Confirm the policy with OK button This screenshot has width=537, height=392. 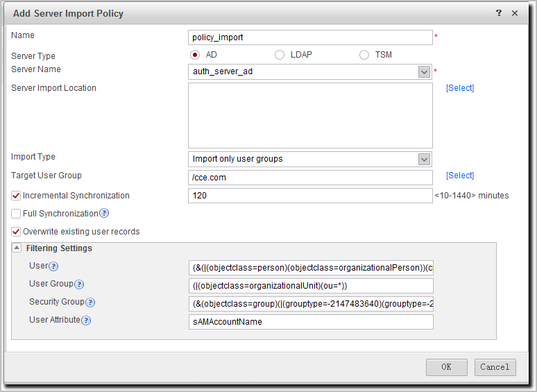point(447,367)
